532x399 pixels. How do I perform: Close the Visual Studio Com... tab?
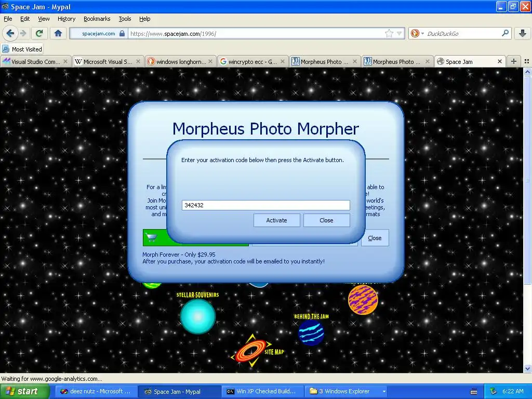[65, 61]
